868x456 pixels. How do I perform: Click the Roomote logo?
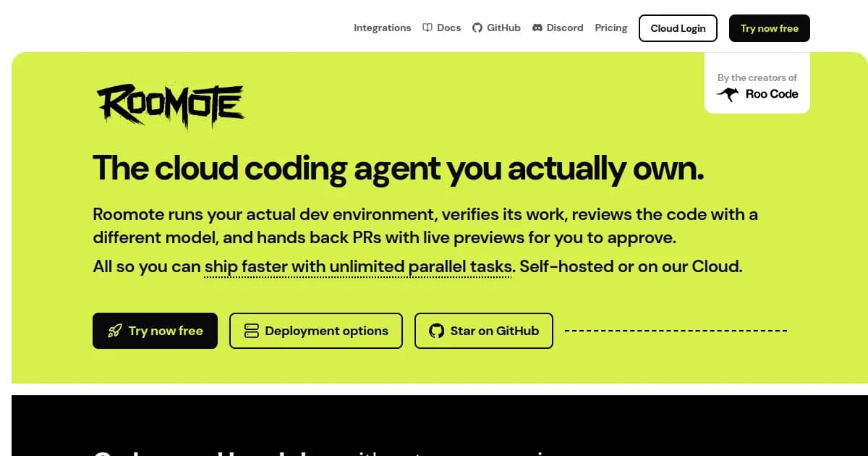coord(171,106)
